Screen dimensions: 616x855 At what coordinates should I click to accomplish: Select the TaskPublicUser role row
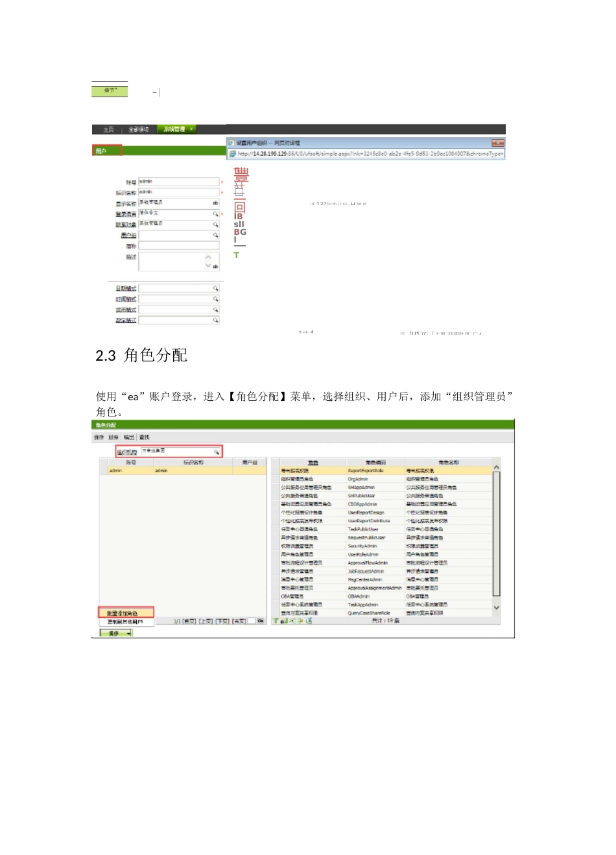[382, 529]
